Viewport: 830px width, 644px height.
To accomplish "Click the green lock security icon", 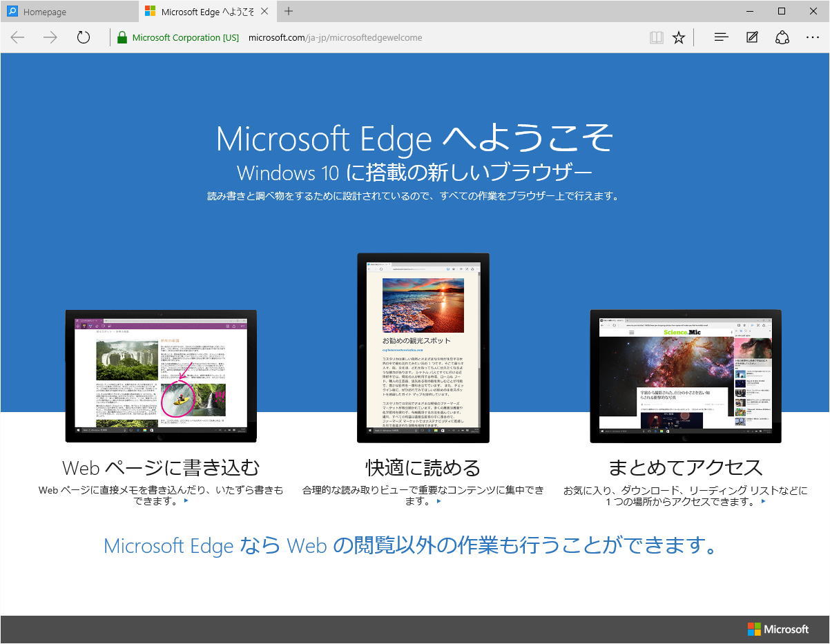I will tap(122, 37).
